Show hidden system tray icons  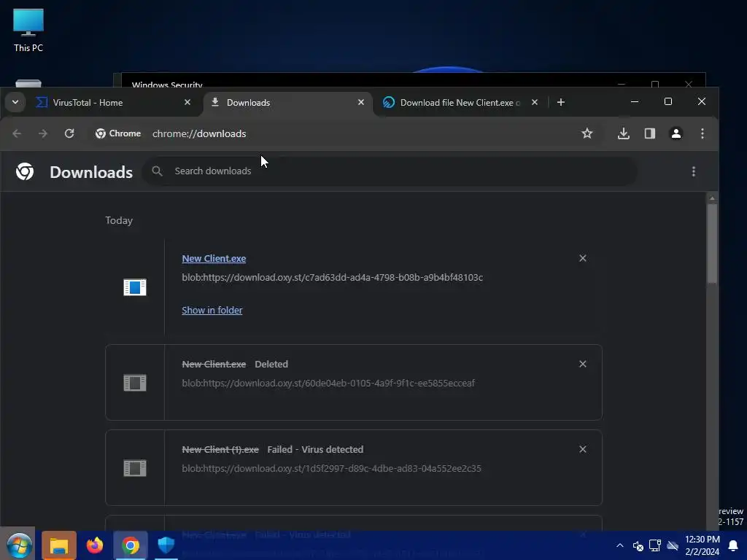620,545
